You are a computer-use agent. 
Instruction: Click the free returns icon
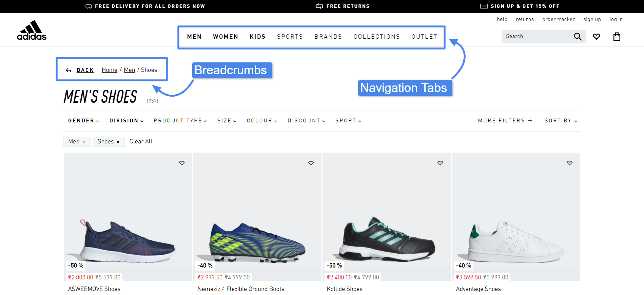pyautogui.click(x=319, y=6)
